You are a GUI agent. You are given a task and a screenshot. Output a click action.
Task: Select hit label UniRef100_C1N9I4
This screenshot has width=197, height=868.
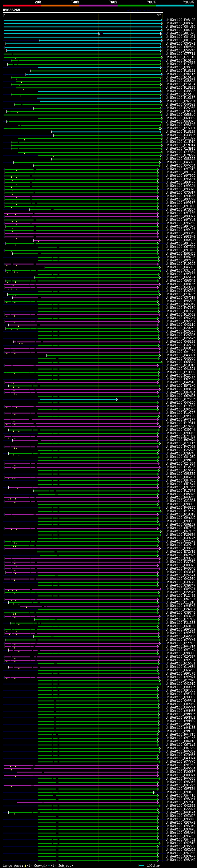pos(180,145)
